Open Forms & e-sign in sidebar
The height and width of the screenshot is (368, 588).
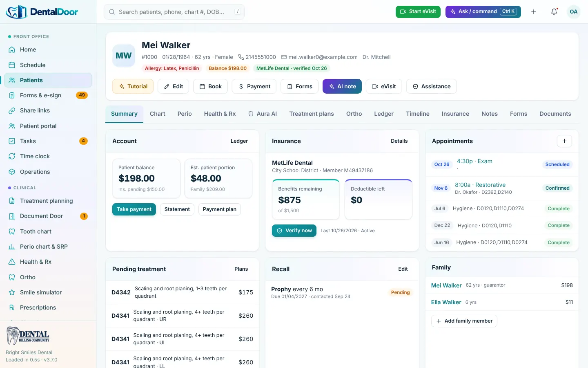48,95
